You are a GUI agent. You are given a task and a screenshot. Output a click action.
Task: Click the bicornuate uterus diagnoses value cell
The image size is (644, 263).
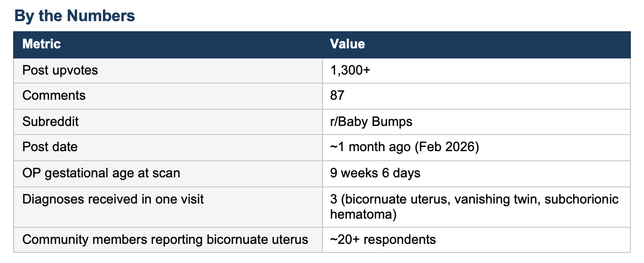476,207
